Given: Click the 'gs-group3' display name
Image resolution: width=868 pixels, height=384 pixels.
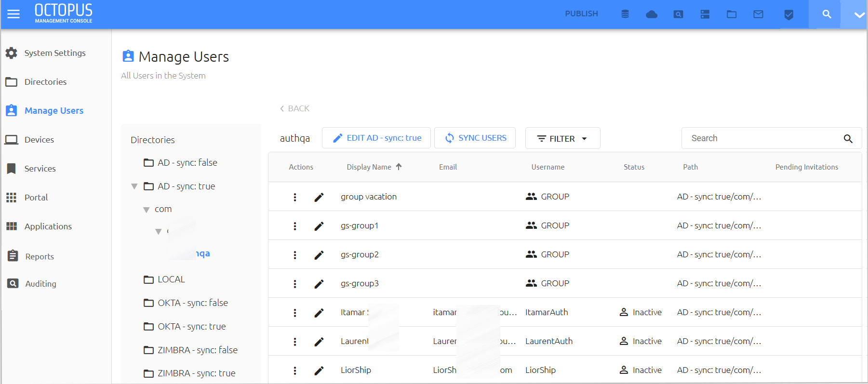Looking at the screenshot, I should pos(360,283).
